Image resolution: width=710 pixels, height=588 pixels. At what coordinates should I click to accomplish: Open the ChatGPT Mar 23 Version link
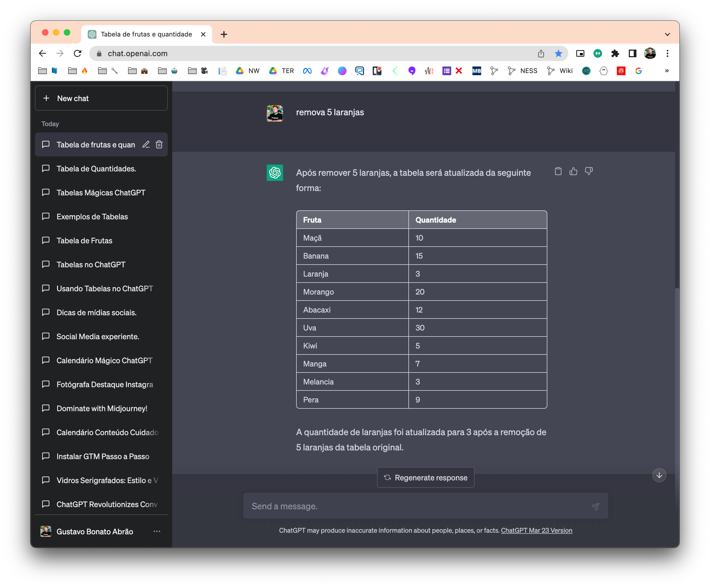point(536,530)
